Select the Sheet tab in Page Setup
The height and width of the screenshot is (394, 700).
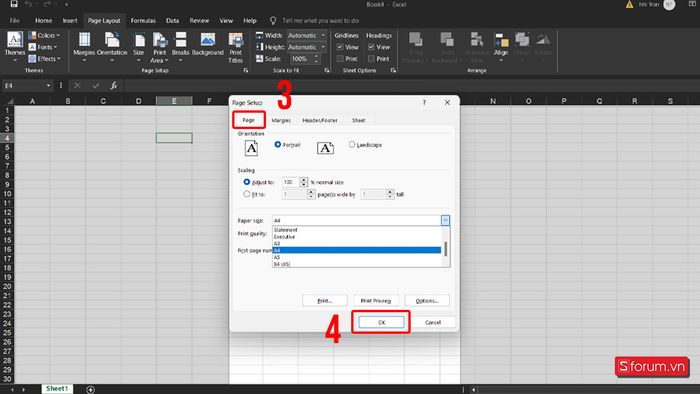(x=358, y=120)
